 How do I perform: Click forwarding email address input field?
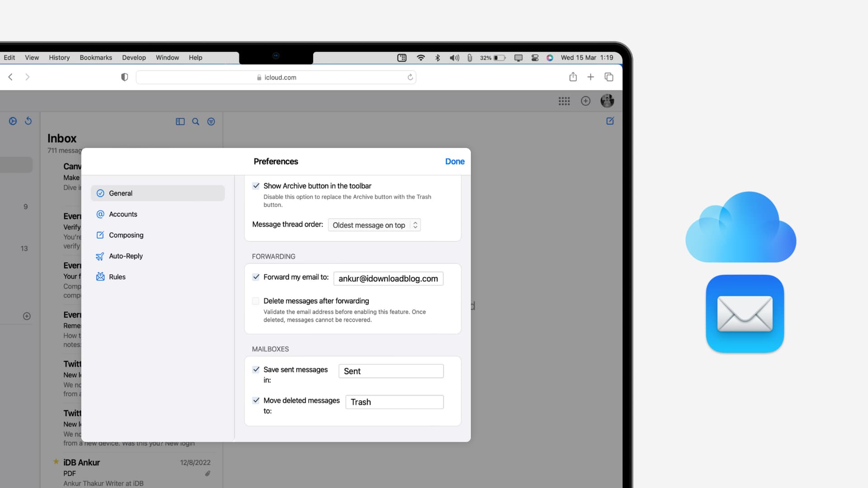click(388, 278)
